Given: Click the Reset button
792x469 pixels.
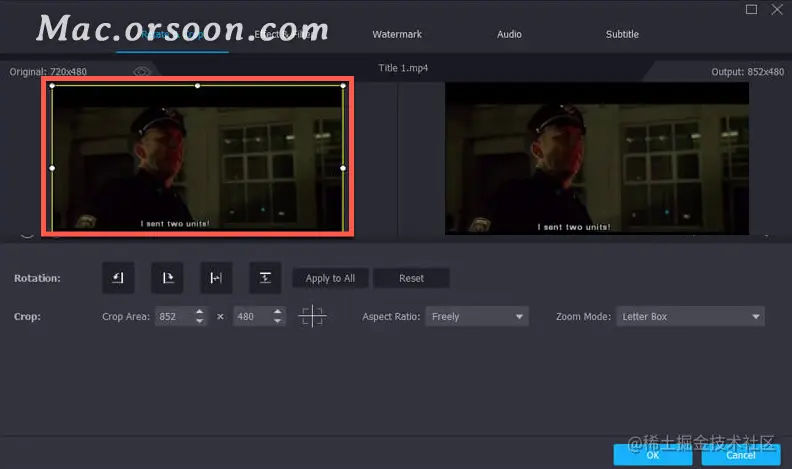Looking at the screenshot, I should (x=411, y=278).
